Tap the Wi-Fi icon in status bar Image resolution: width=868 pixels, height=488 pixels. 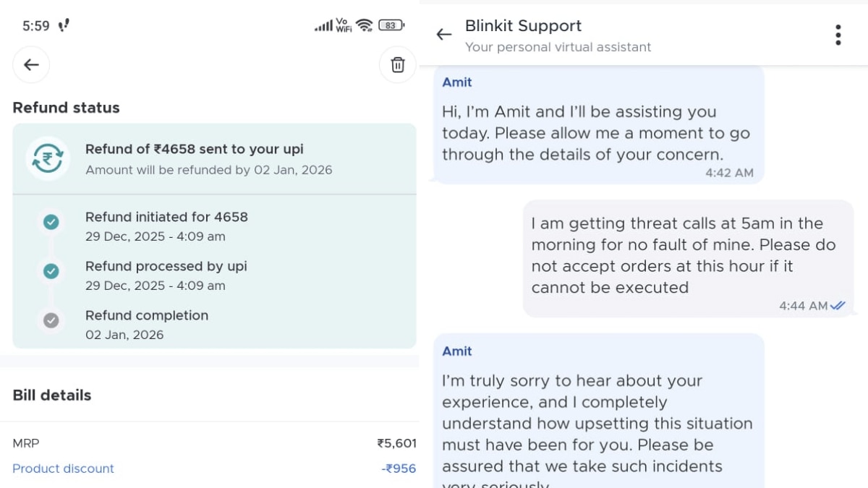(x=365, y=25)
